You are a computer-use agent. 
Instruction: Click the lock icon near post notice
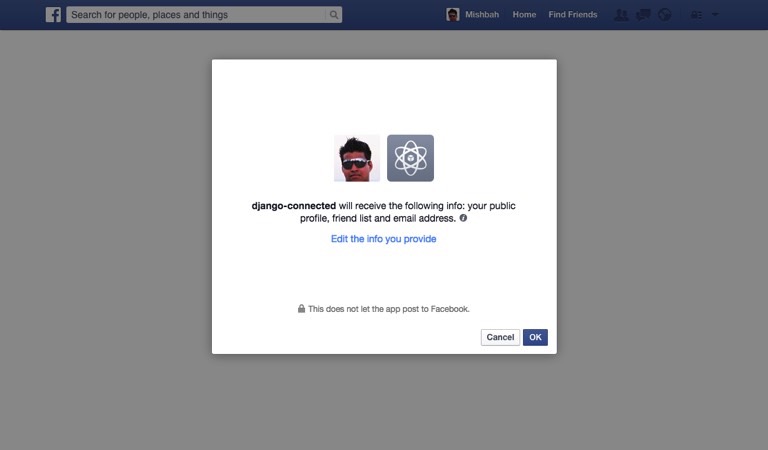point(301,308)
